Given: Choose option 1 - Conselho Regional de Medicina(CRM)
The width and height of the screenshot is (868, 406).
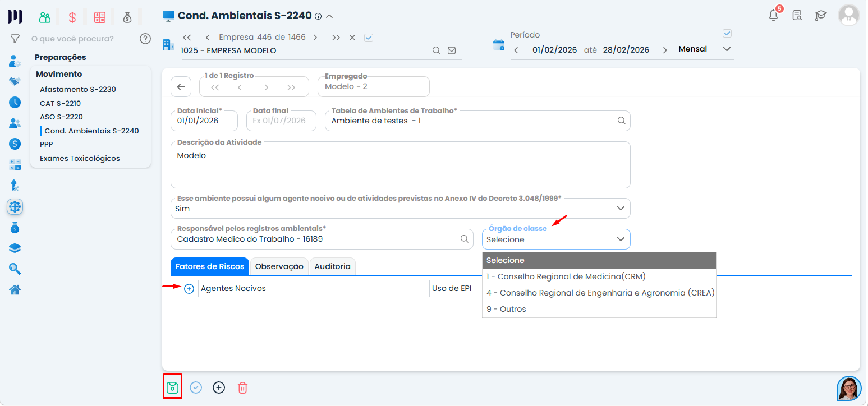Looking at the screenshot, I should 599,276.
